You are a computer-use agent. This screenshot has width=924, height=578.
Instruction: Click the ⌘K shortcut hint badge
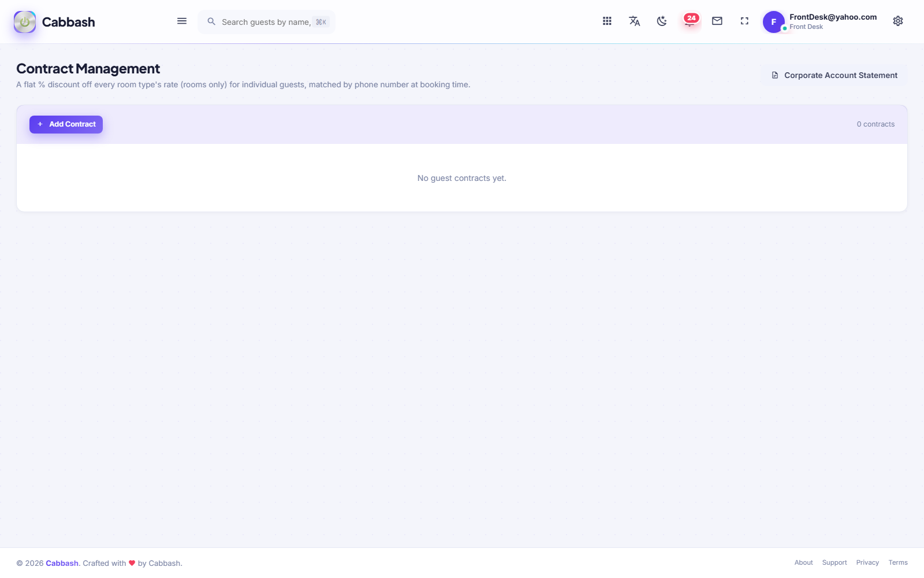[321, 22]
